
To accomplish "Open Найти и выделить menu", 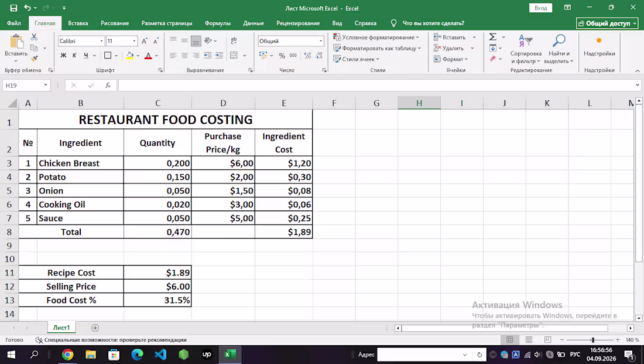I will click(x=559, y=49).
